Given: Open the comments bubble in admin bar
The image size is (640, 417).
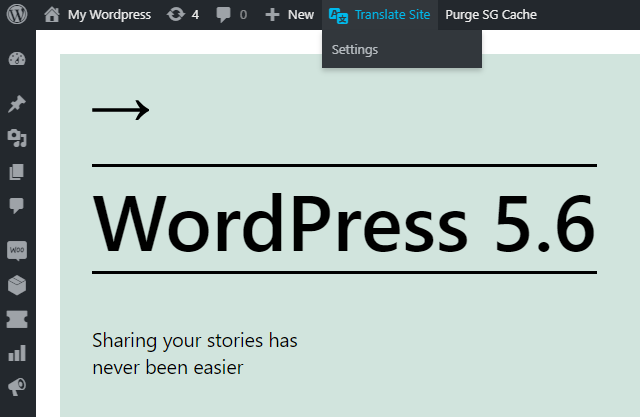Looking at the screenshot, I should click(223, 15).
